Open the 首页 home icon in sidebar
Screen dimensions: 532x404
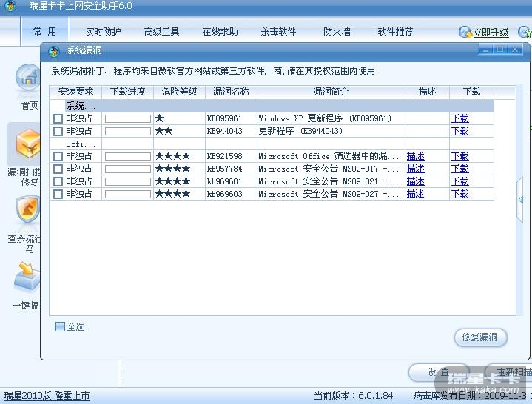(28, 78)
